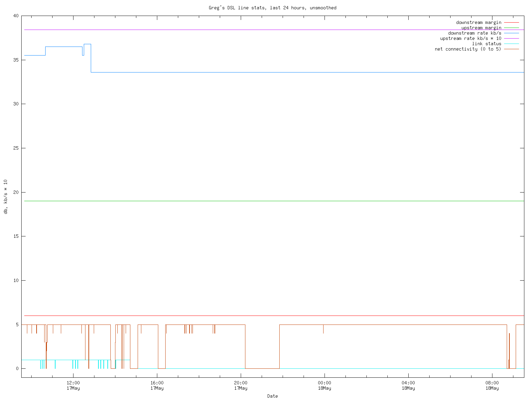Click the green horizontal line at 19
This screenshot has width=532, height=399.
pos(274,201)
